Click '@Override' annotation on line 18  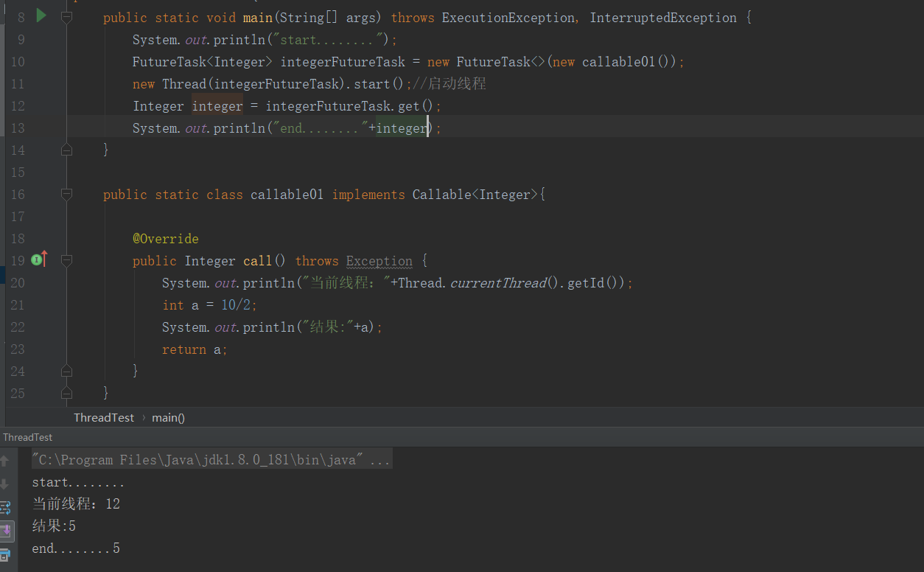click(166, 239)
